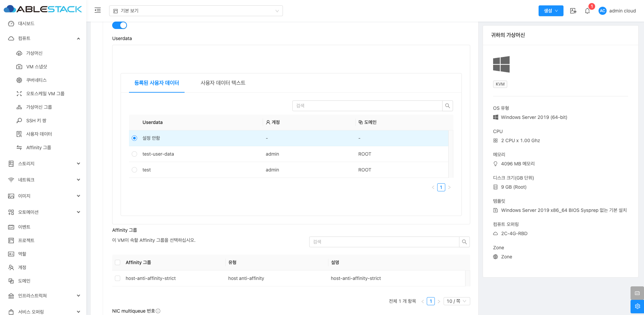
Task: Open 가상머신 in the sidebar
Action: 34,53
